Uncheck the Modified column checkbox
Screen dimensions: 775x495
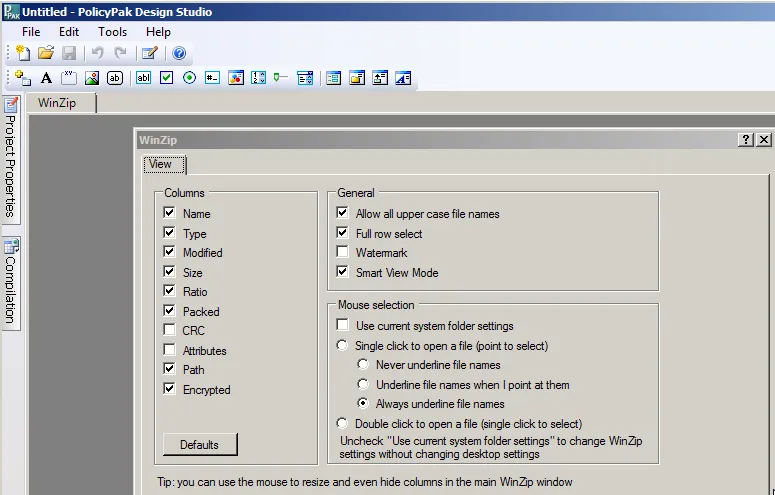[x=169, y=252]
